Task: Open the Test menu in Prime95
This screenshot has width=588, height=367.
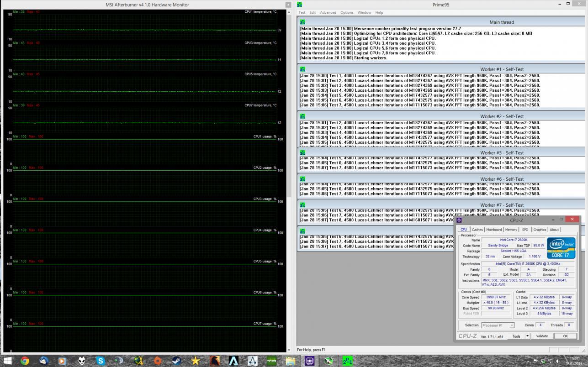Action: 302,12
